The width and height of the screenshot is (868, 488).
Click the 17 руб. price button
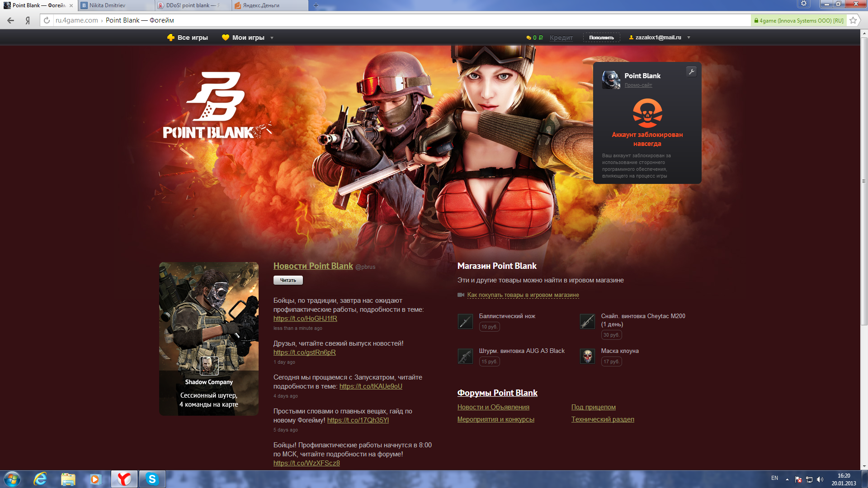coord(611,361)
